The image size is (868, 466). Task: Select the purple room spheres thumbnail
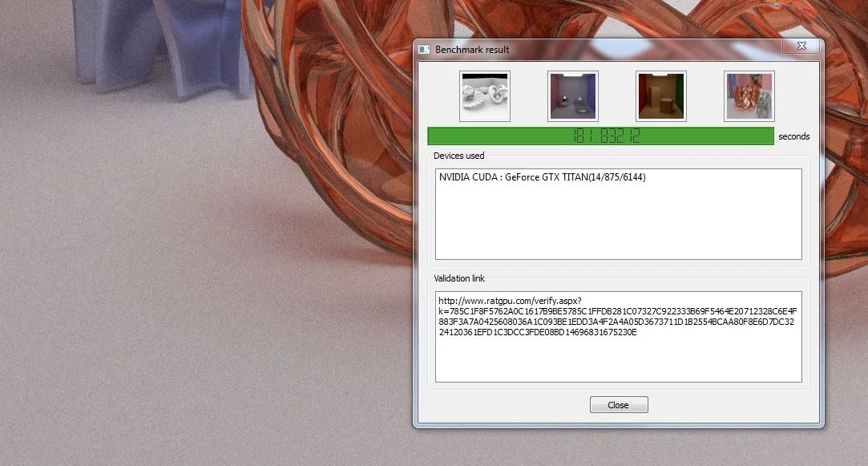[x=573, y=96]
